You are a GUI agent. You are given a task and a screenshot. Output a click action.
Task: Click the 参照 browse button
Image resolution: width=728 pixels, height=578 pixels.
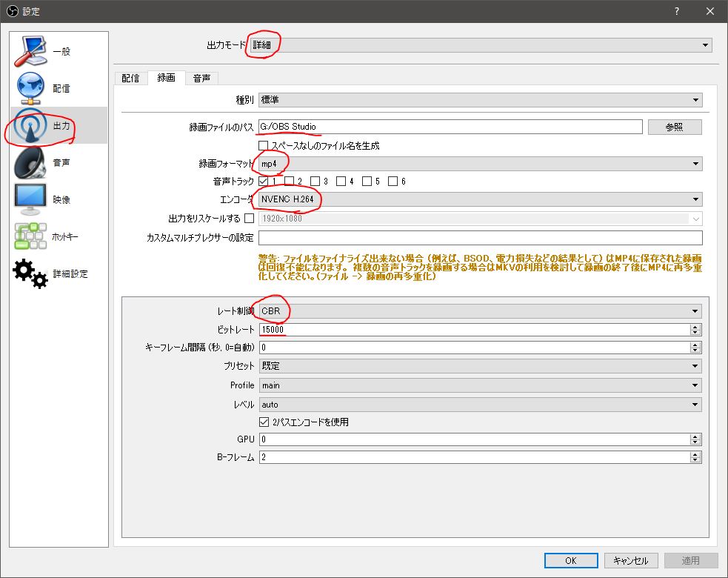coord(675,127)
